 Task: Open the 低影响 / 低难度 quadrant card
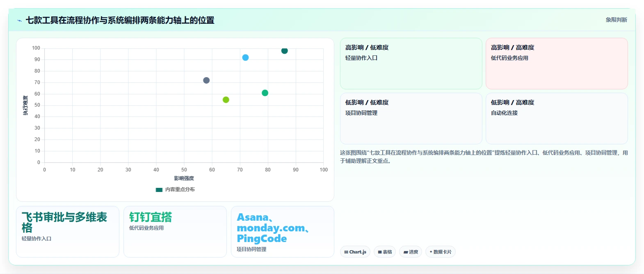(x=411, y=119)
